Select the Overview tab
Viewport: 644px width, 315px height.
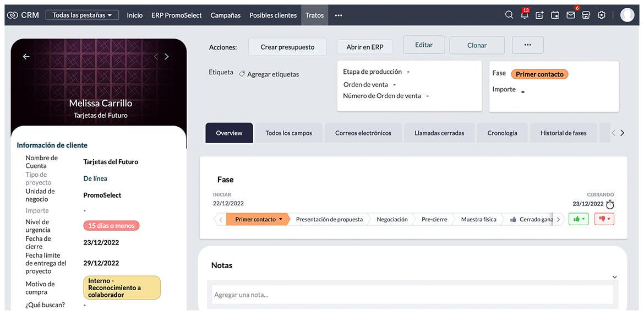pos(229,133)
